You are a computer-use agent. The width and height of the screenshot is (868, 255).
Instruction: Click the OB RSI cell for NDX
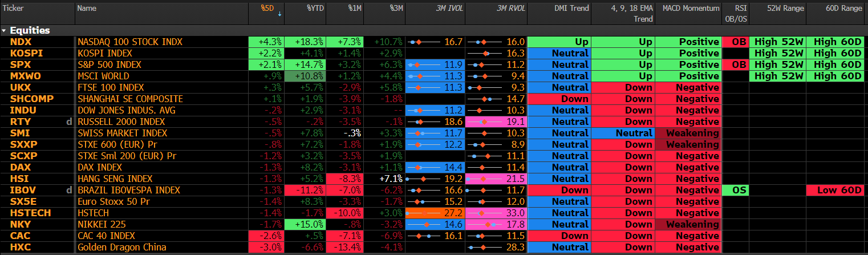[x=735, y=42]
